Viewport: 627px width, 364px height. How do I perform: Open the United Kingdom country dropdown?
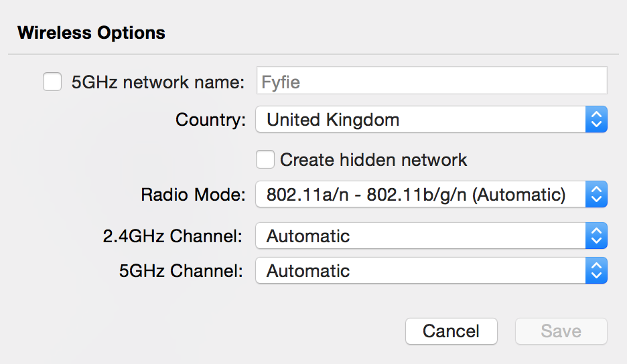point(421,120)
